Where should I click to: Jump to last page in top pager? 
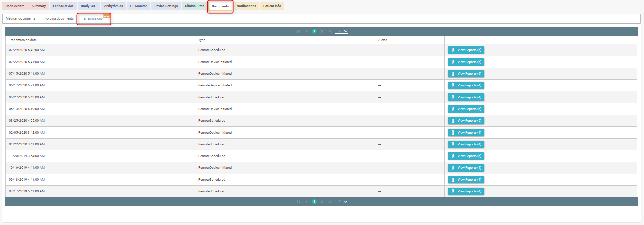330,31
